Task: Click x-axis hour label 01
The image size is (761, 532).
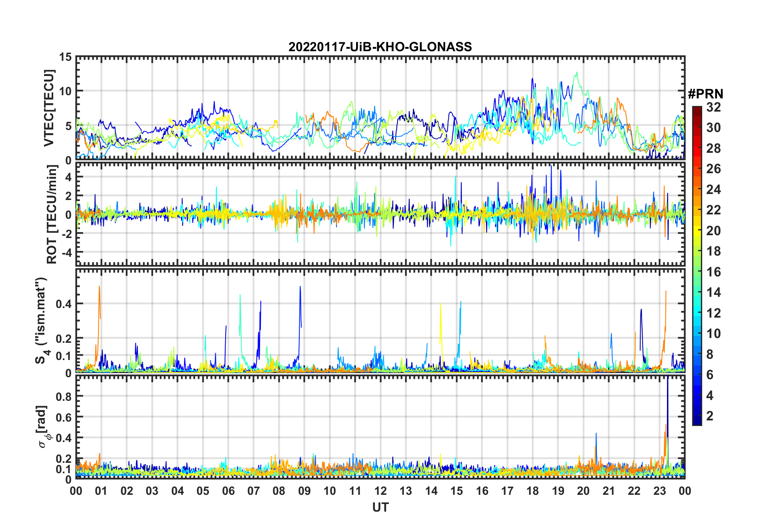Action: tap(101, 491)
